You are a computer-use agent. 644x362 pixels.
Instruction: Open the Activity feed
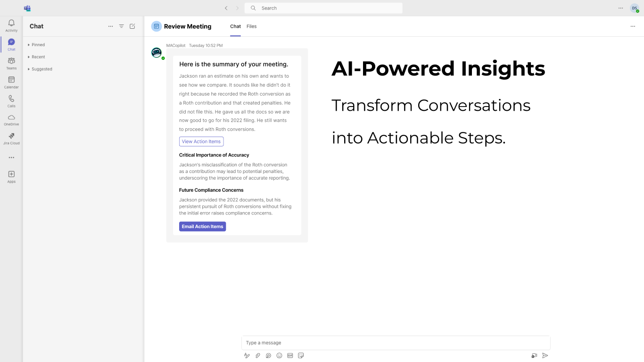(11, 25)
